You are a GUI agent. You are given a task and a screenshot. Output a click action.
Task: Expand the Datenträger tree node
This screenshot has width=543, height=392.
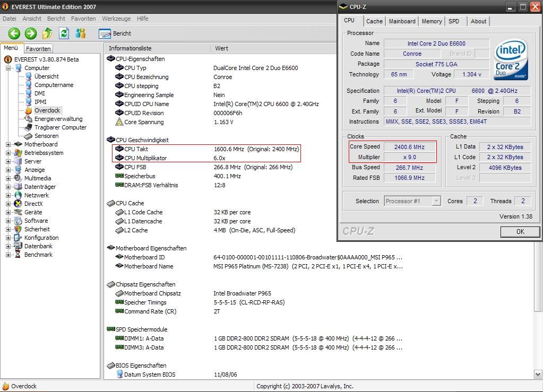tap(8, 187)
